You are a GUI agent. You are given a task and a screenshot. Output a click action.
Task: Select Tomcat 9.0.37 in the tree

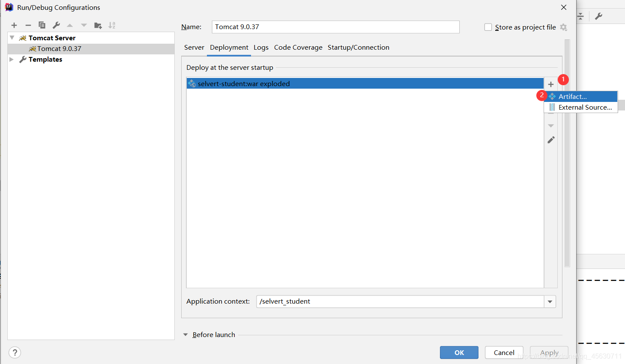pos(91,49)
